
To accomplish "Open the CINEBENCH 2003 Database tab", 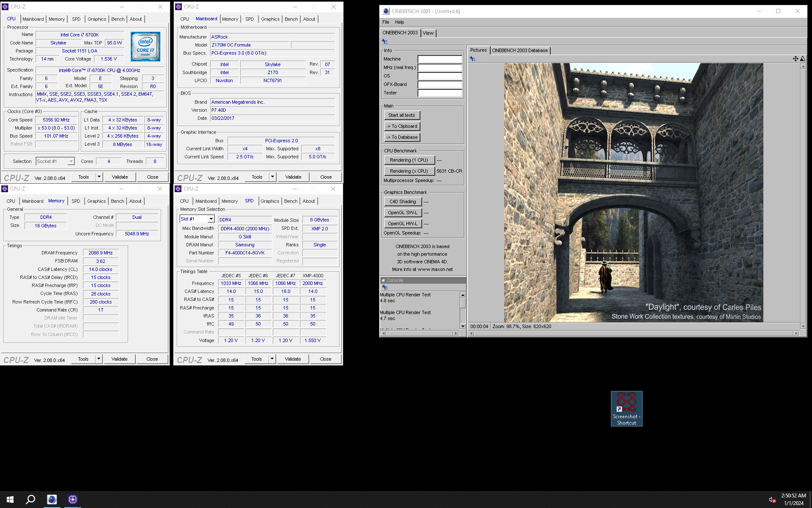I will [519, 50].
